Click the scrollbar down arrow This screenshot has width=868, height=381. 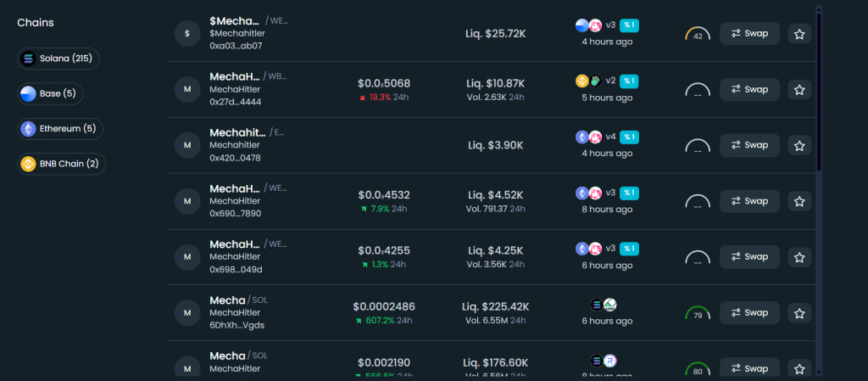818,371
